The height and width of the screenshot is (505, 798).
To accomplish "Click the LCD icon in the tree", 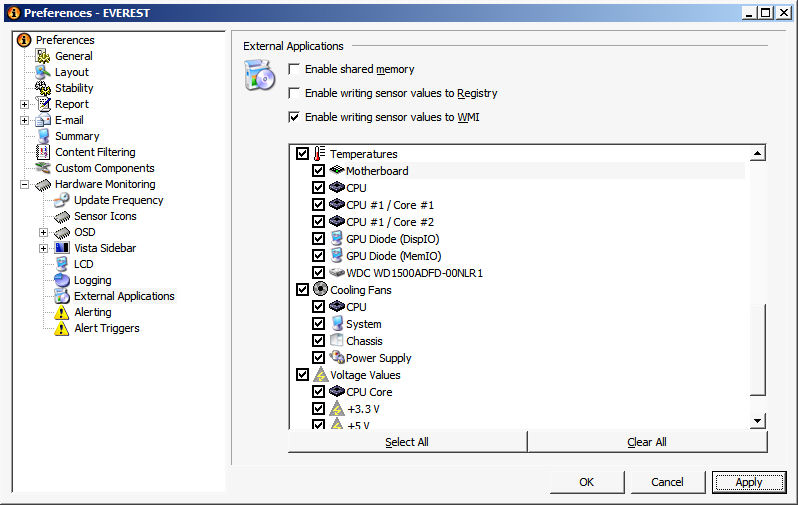I will [x=62, y=264].
